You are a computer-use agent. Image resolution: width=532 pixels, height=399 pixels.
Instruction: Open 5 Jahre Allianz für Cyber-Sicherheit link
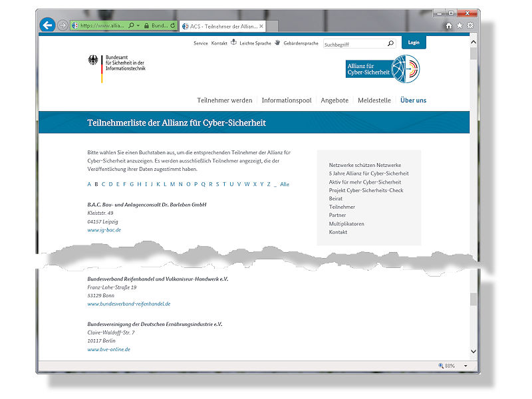(369, 174)
